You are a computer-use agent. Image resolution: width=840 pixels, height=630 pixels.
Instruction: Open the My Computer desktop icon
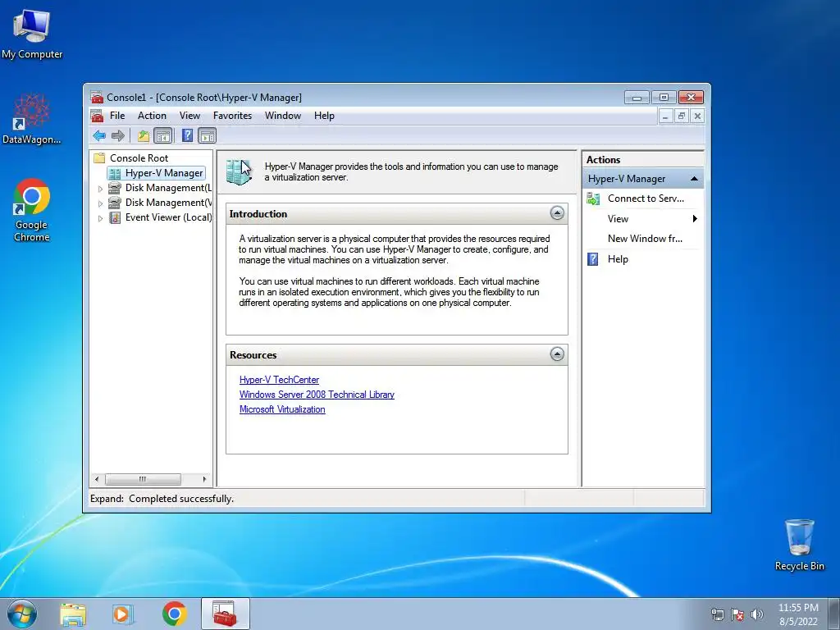tap(32, 33)
